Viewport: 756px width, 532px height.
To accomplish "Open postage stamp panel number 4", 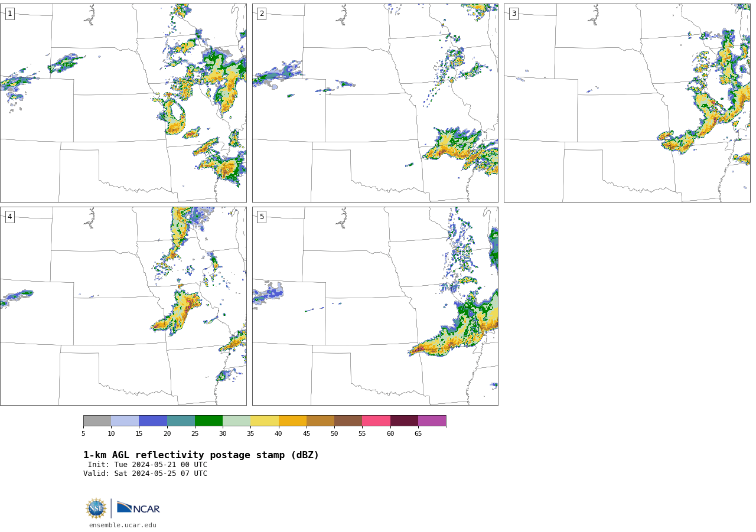I will (x=123, y=306).
